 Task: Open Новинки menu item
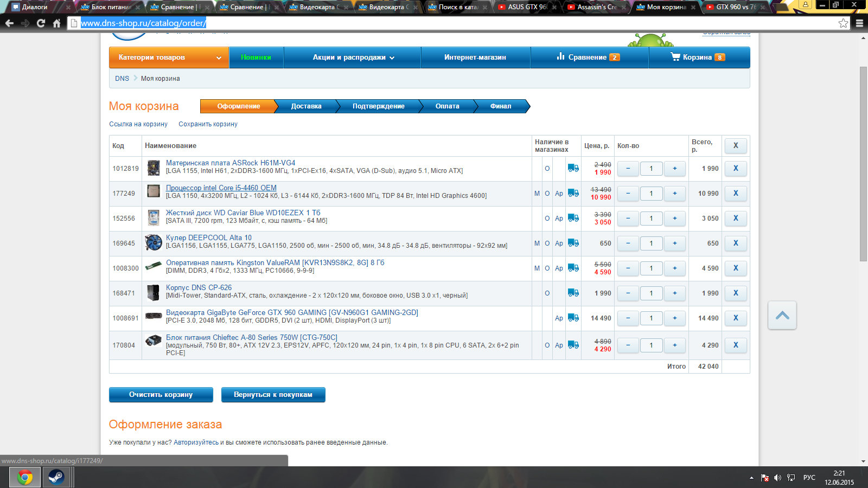pos(256,57)
